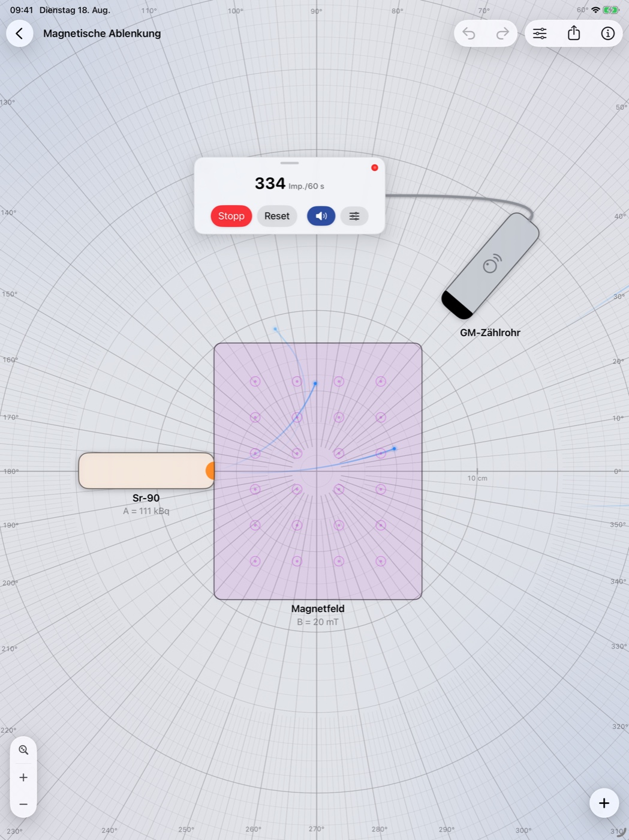Go back with the chevron button
The height and width of the screenshot is (840, 629).
(x=20, y=34)
